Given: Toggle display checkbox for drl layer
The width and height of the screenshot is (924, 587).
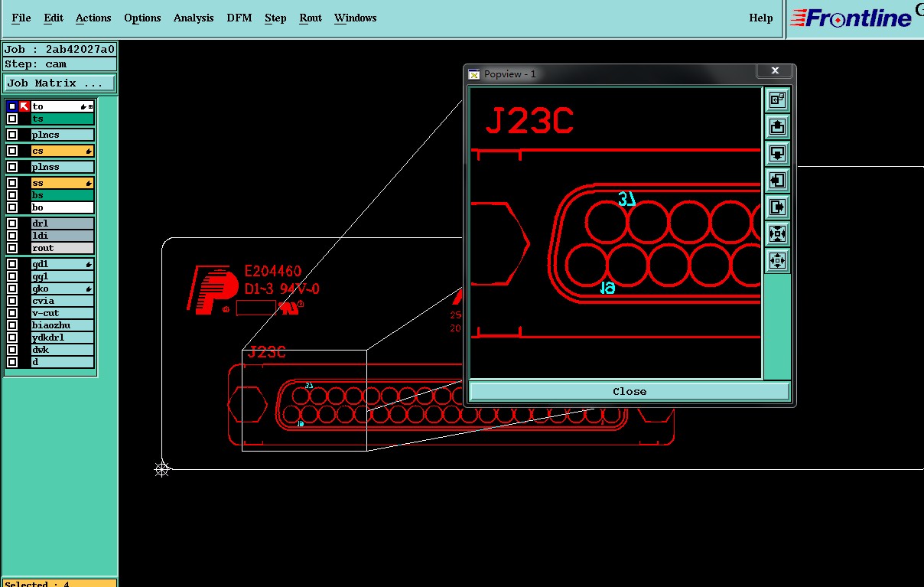Looking at the screenshot, I should tap(12, 223).
